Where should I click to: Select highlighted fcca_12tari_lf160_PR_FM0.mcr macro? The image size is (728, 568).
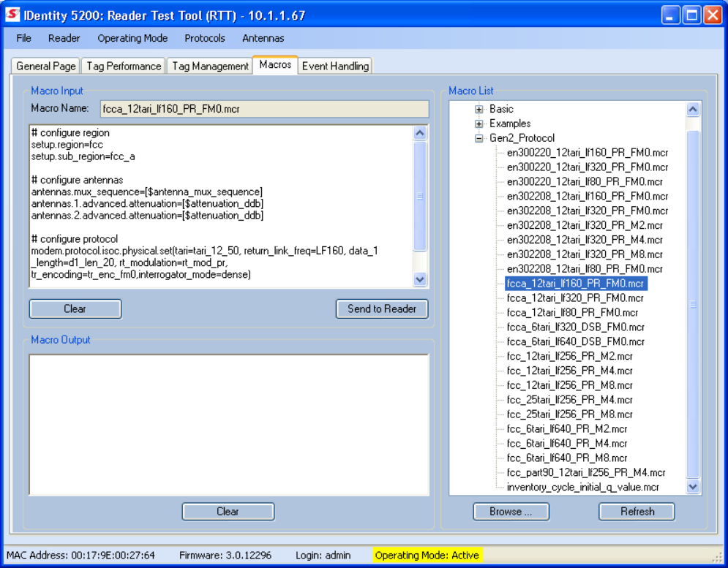(576, 284)
